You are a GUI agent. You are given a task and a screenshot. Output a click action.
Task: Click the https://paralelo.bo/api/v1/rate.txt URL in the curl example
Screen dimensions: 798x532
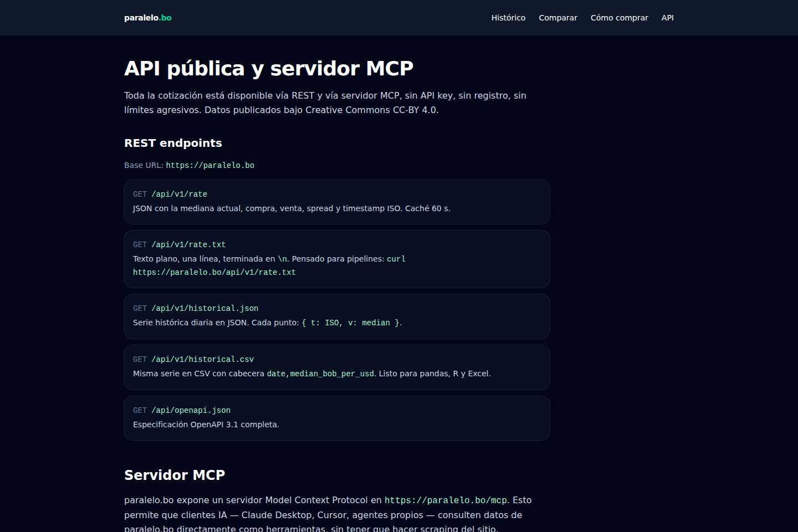click(214, 272)
